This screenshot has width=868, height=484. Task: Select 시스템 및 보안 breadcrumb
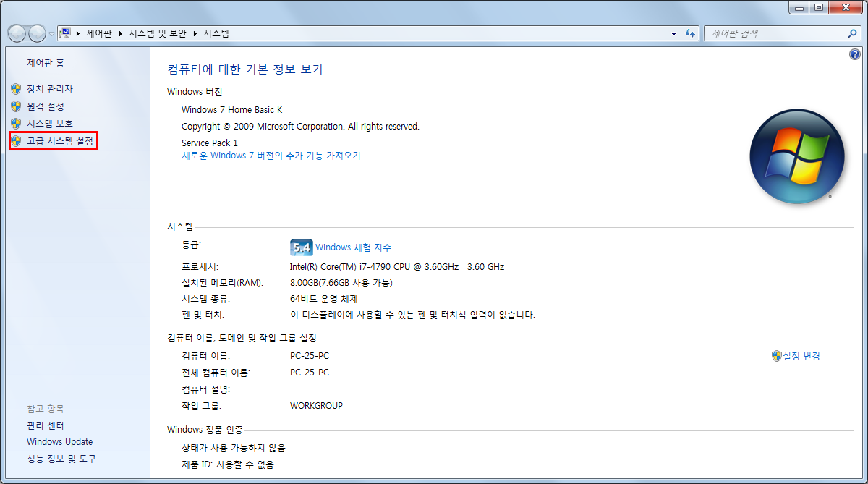pyautogui.click(x=157, y=33)
